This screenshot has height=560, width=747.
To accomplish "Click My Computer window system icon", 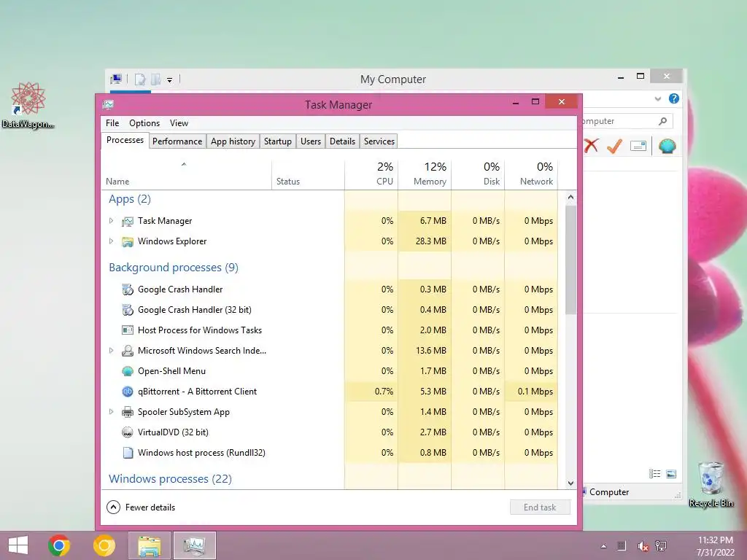I will pos(116,79).
